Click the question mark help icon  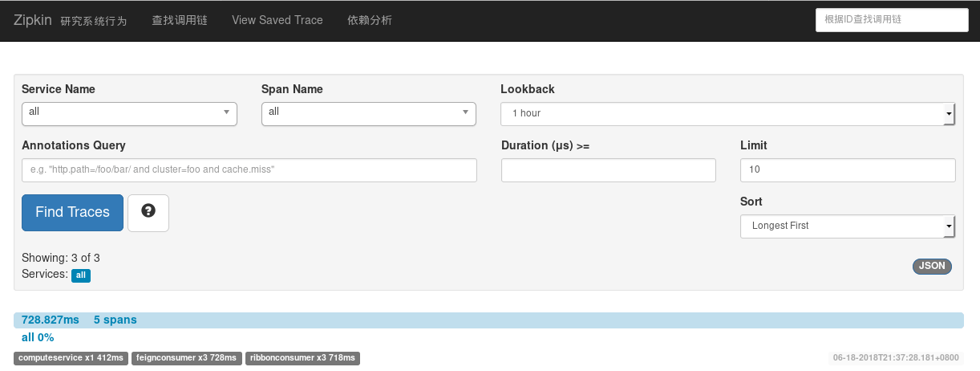148,212
